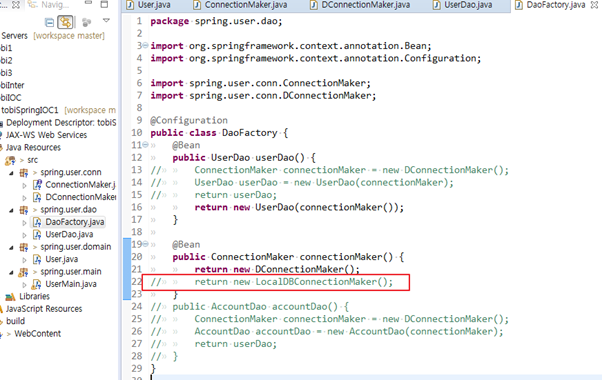Expand the DConnectionMaker tree node
This screenshot has width=602, height=380.
point(24,198)
